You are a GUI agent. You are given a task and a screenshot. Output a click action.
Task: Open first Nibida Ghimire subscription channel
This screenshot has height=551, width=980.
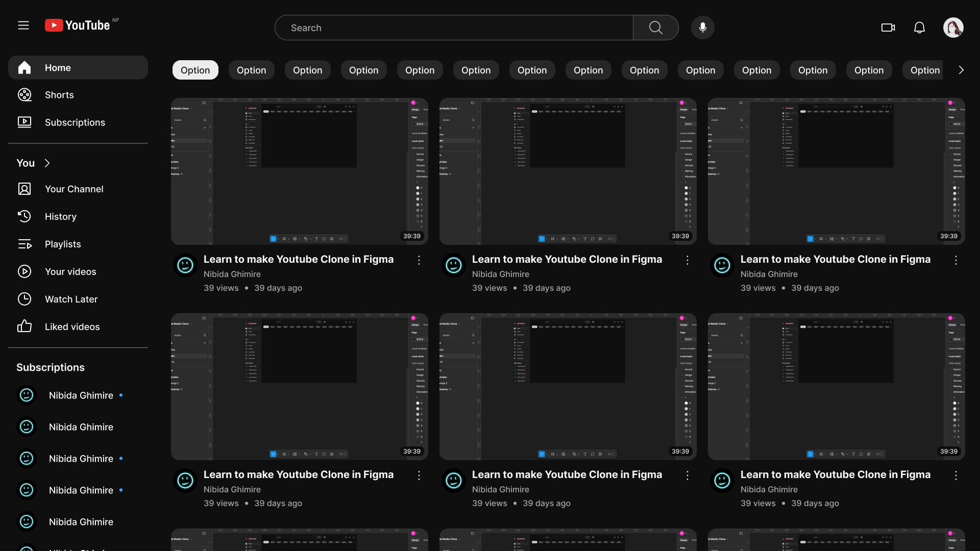click(x=81, y=395)
